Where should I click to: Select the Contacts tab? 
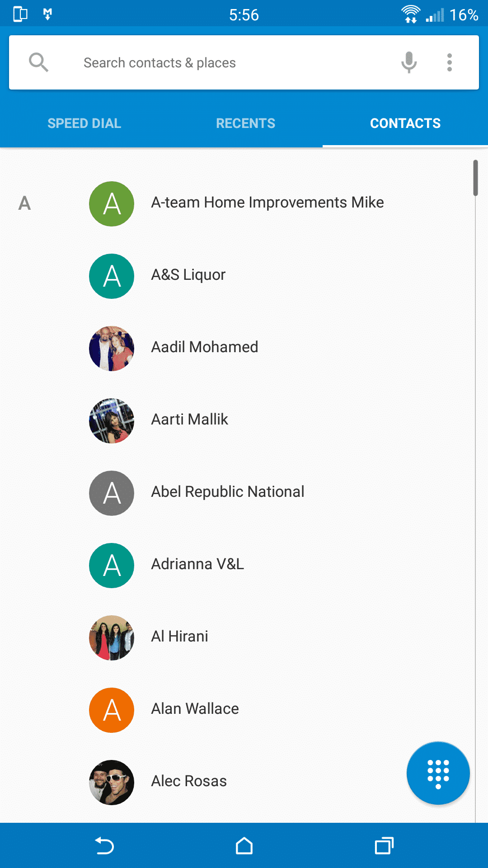(405, 123)
